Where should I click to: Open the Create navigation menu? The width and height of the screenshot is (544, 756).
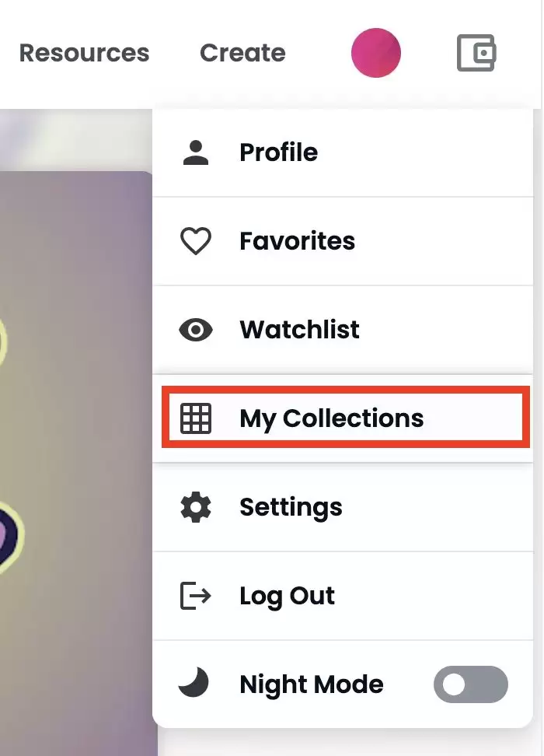tap(242, 53)
